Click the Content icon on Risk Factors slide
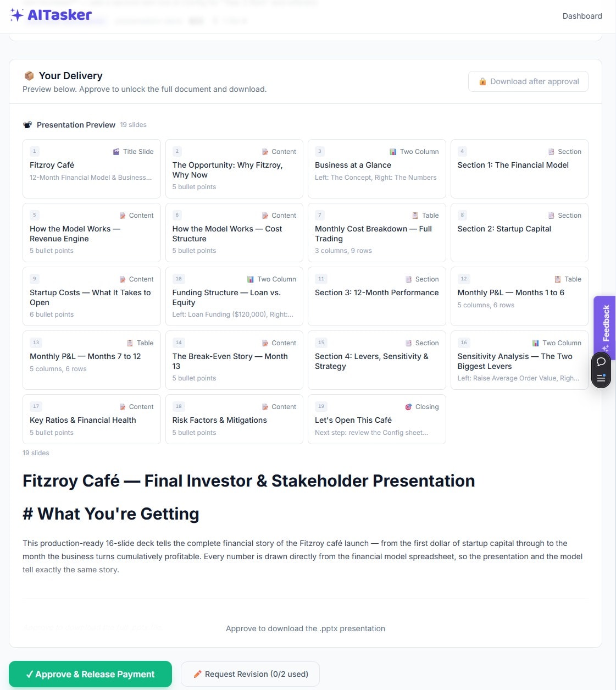This screenshot has width=616, height=690. [x=265, y=406]
